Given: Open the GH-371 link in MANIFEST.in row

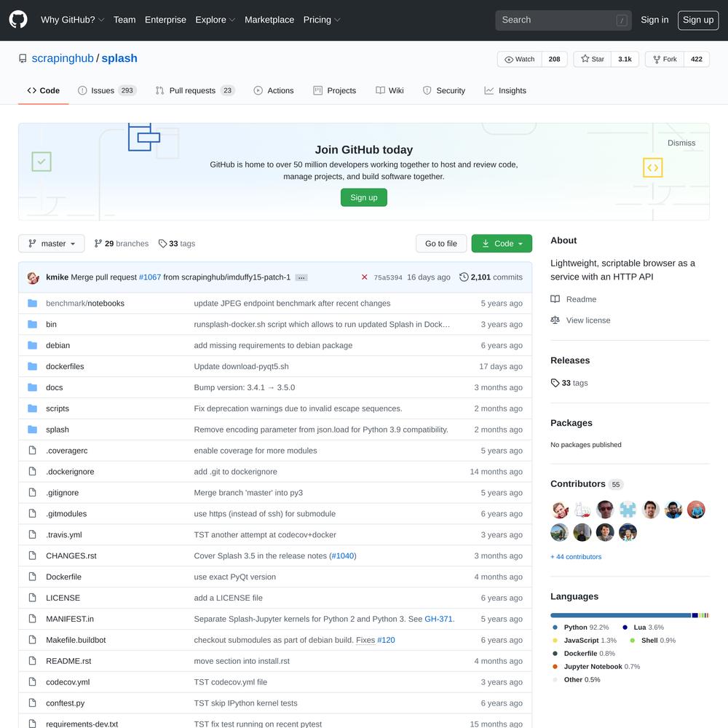Looking at the screenshot, I should (x=438, y=619).
